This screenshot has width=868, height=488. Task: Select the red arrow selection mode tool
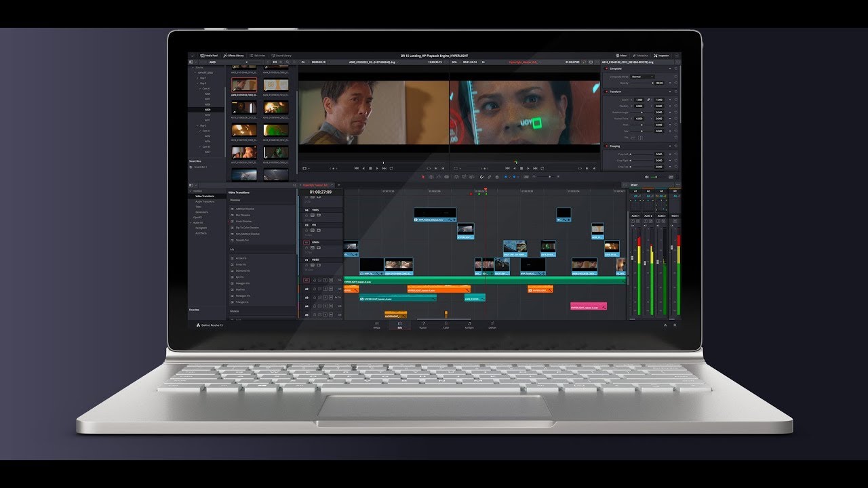tap(423, 177)
